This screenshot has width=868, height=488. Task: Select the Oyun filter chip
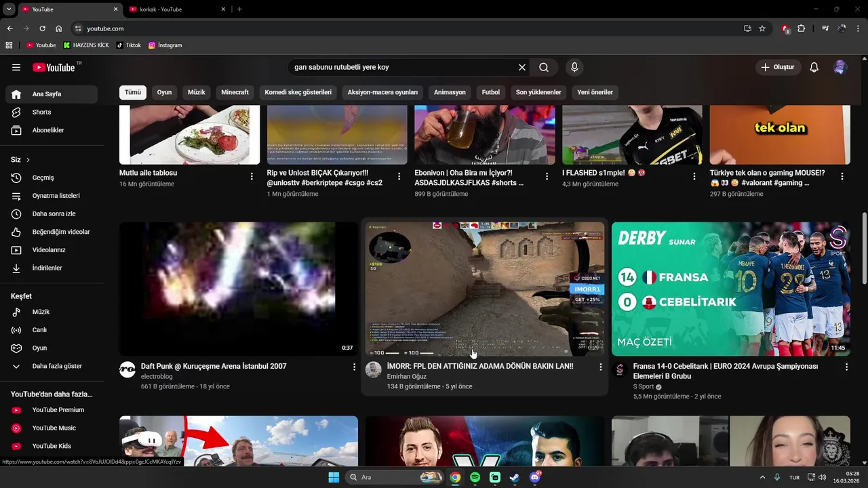164,92
